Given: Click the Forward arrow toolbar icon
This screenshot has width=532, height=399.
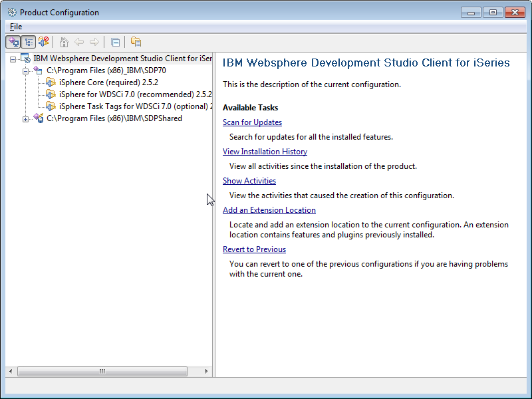Looking at the screenshot, I should (x=94, y=42).
